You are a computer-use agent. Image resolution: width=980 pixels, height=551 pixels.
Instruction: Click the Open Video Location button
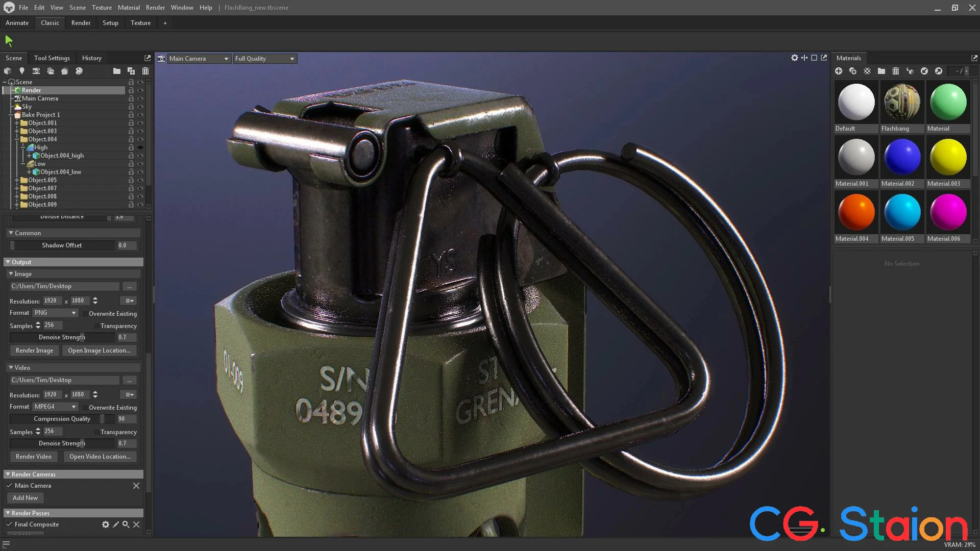(x=100, y=456)
